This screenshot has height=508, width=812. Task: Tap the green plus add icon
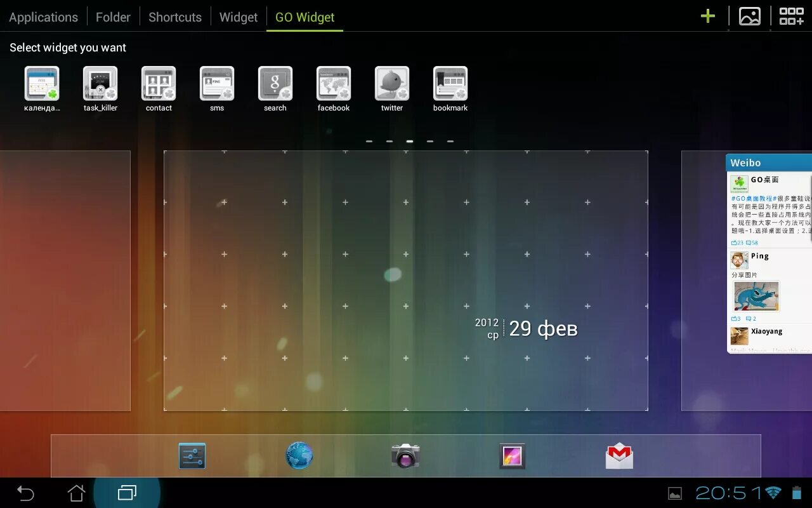(x=708, y=17)
